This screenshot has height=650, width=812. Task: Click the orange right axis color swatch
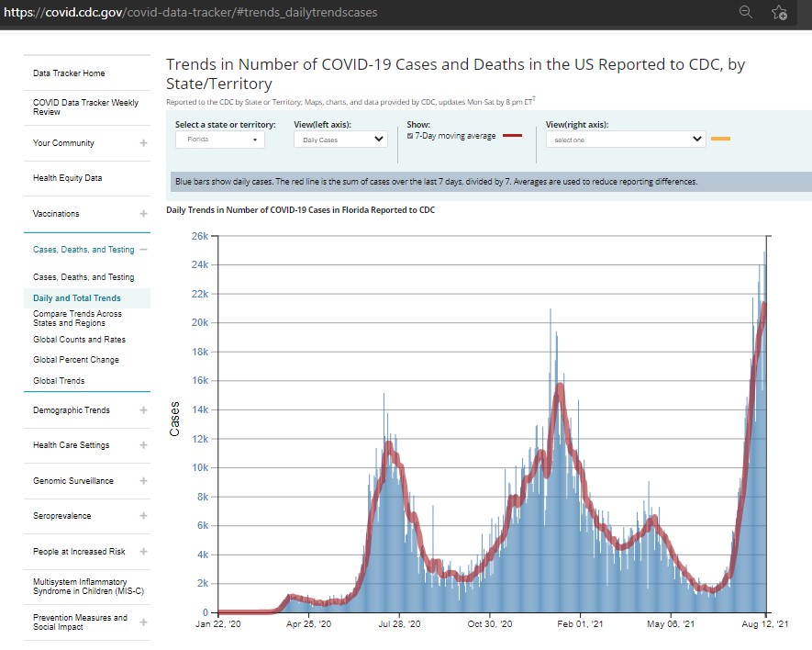(x=720, y=139)
